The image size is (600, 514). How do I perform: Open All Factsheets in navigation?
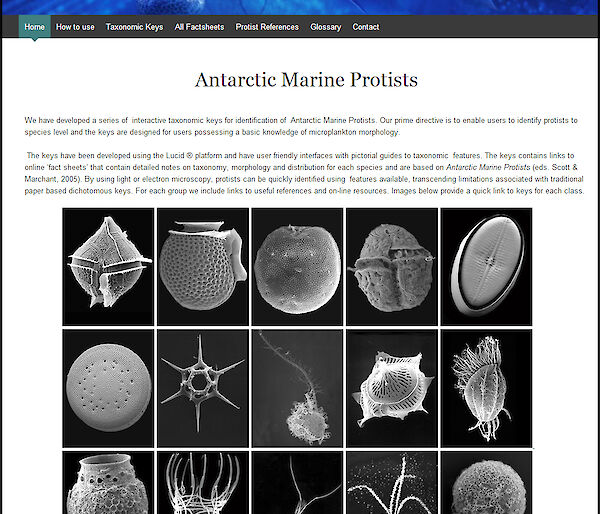tap(199, 27)
